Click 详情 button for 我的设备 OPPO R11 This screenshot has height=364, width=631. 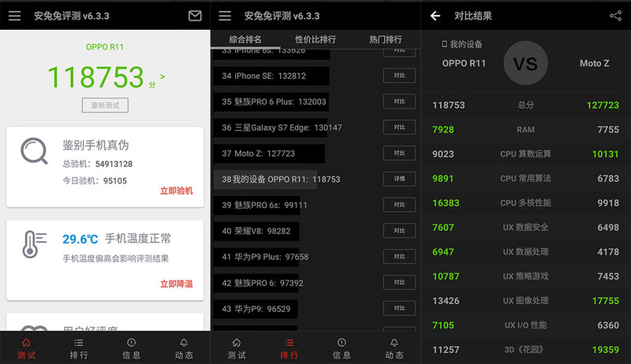[399, 179]
